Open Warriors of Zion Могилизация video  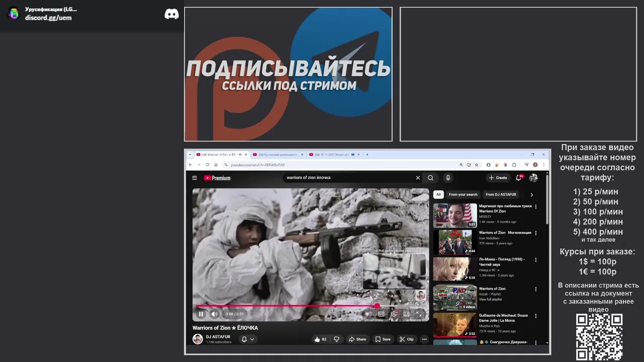(455, 242)
